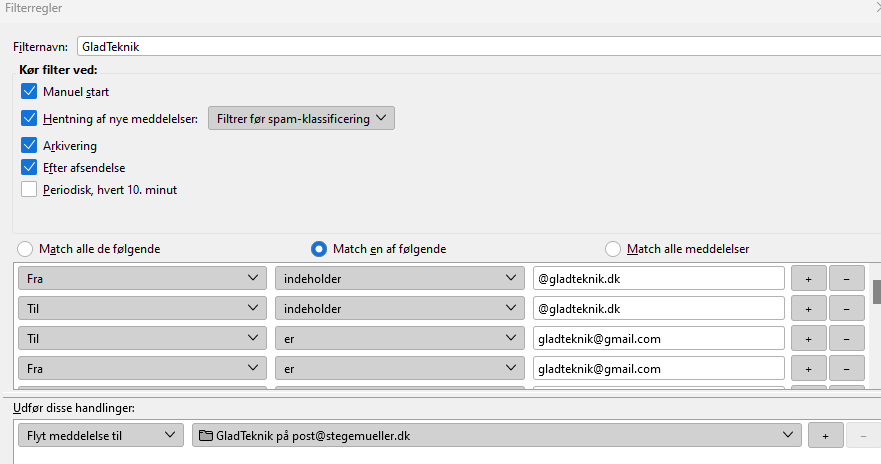Select Match alle de følgende radio button
The image size is (881, 464).
(25, 249)
